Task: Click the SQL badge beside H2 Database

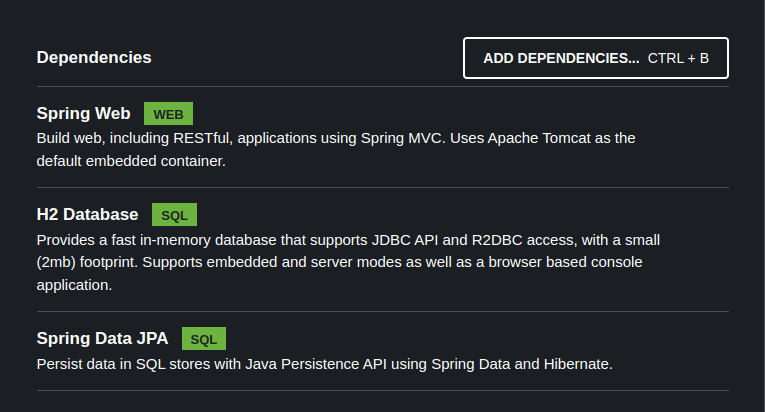Action: point(174,215)
